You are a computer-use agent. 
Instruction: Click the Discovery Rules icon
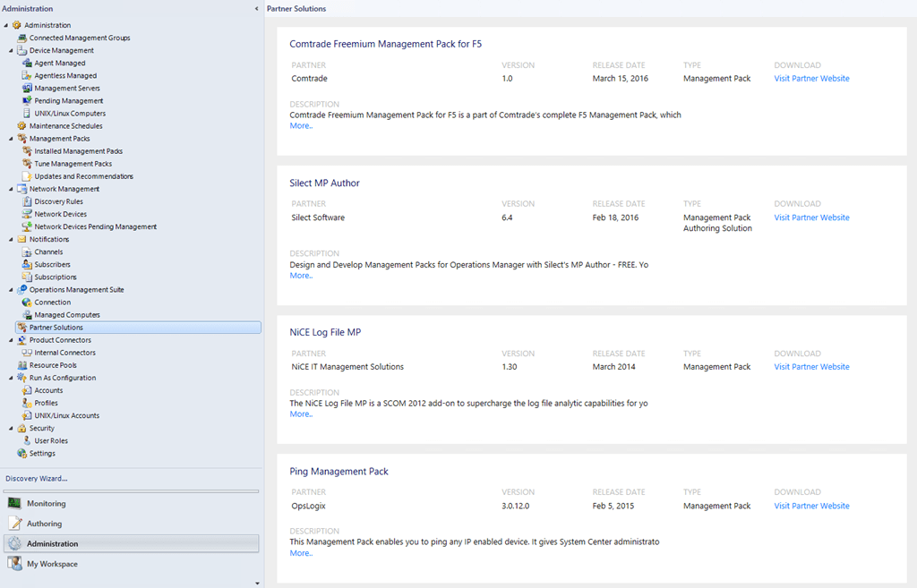(x=27, y=201)
